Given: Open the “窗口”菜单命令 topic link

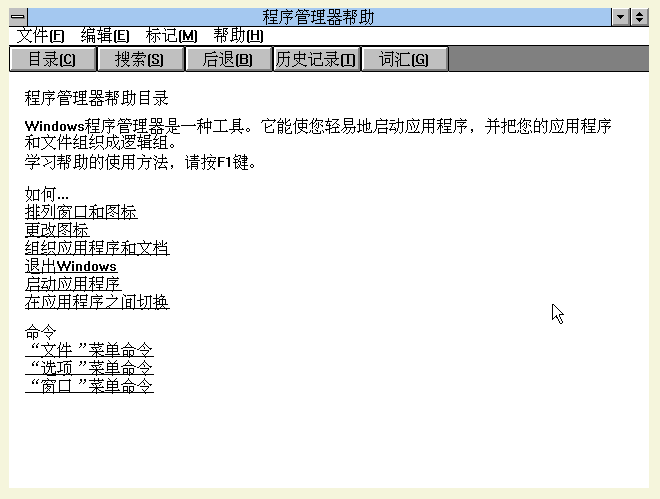Looking at the screenshot, I should [x=89, y=386].
